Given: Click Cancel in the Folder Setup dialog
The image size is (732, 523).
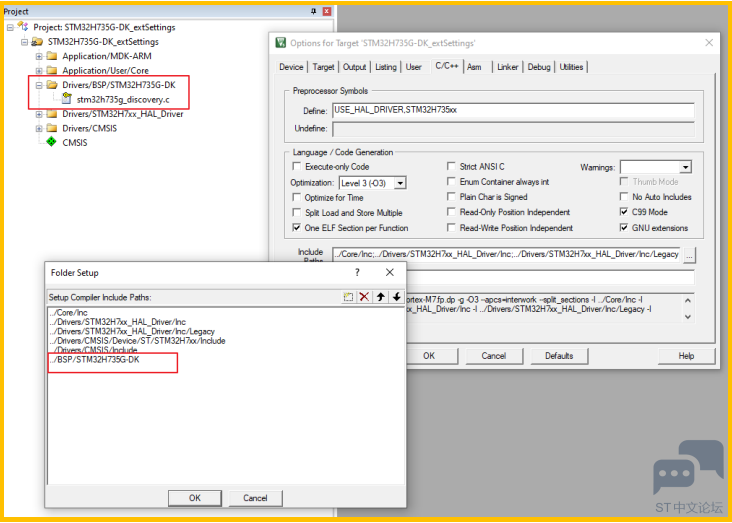Looking at the screenshot, I should click(x=255, y=498).
